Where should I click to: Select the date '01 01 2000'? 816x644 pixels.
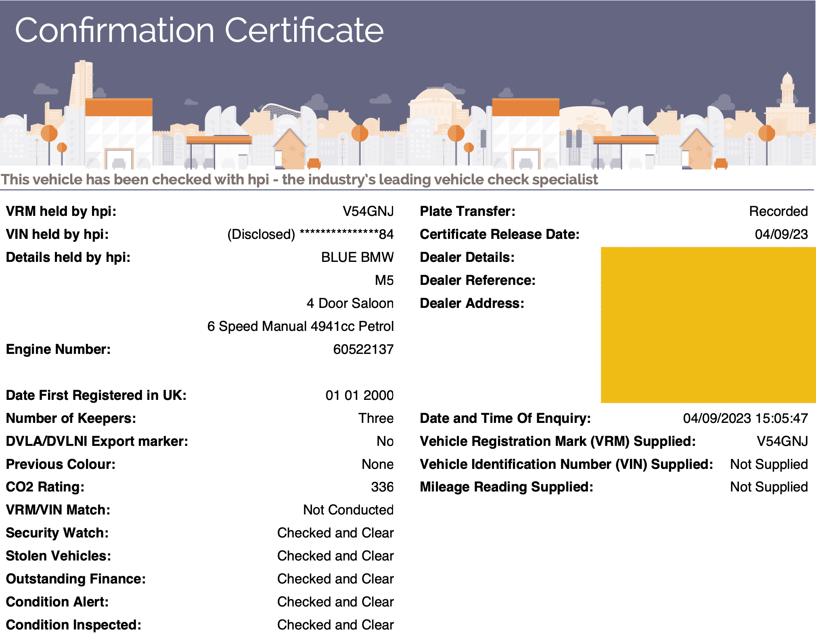360,395
